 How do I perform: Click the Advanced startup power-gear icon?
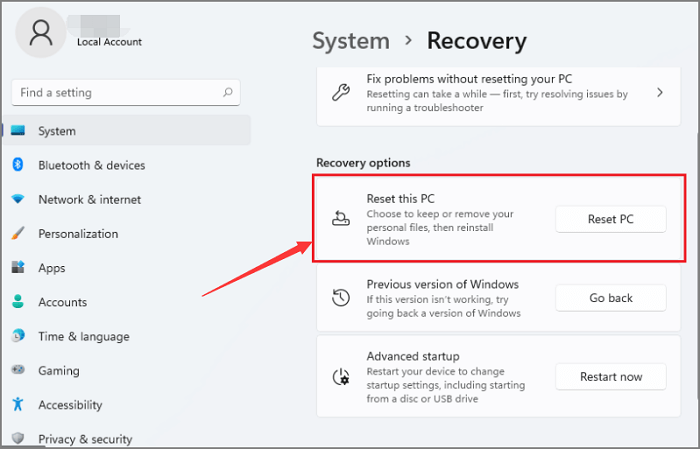click(341, 377)
